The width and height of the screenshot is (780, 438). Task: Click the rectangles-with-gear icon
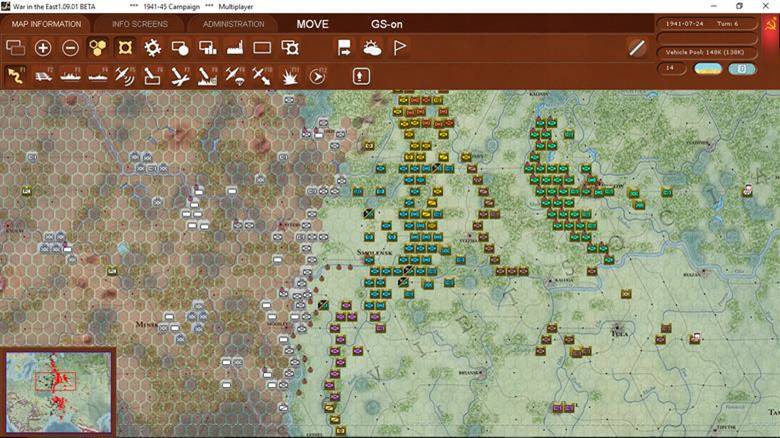point(290,48)
